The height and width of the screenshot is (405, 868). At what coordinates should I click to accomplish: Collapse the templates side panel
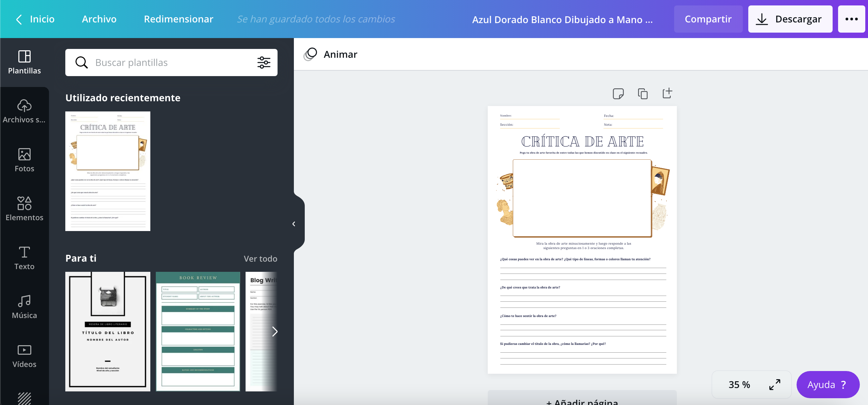(294, 224)
